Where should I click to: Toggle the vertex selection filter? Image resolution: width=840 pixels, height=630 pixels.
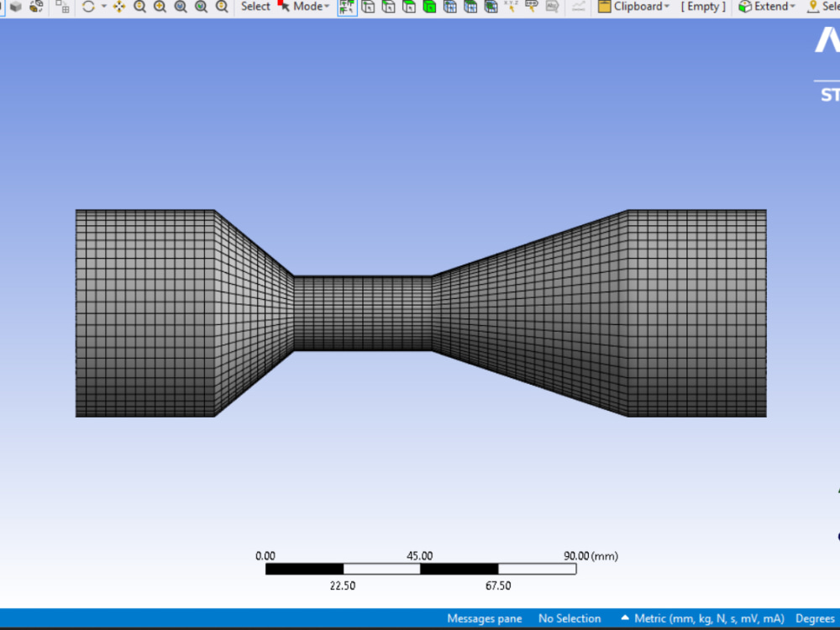click(368, 7)
